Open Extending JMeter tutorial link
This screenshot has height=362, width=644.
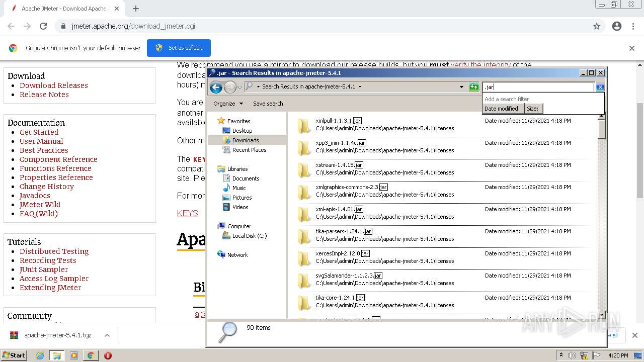pos(50,288)
